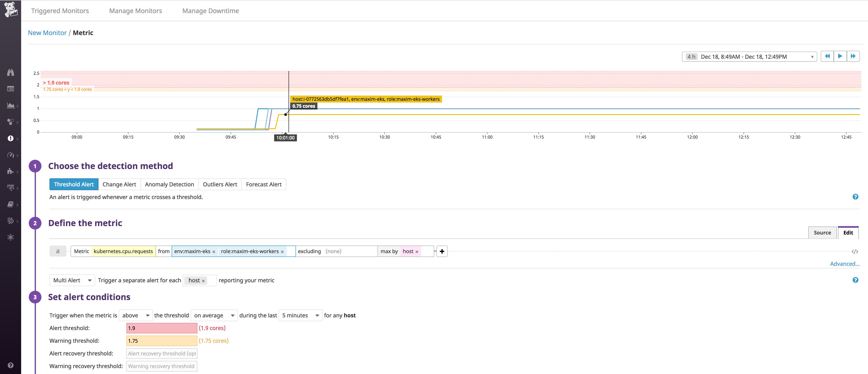Switch to the Source tab
This screenshot has width=868, height=374.
pos(822,232)
